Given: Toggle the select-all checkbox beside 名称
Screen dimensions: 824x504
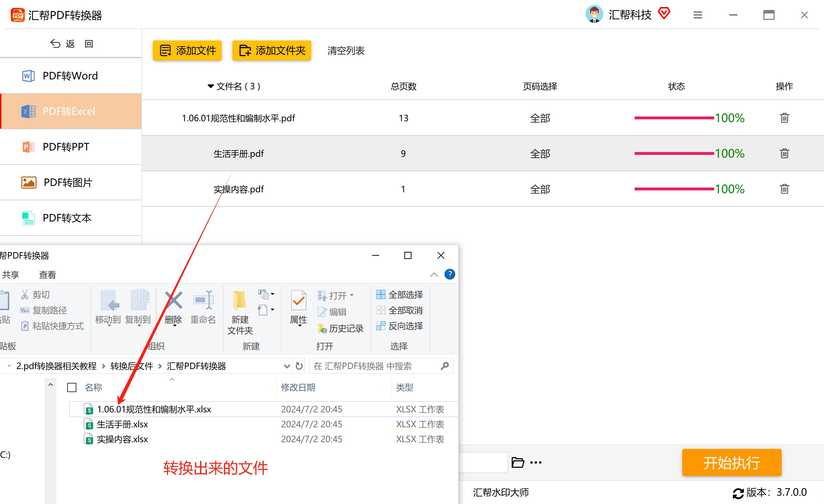Looking at the screenshot, I should click(72, 388).
